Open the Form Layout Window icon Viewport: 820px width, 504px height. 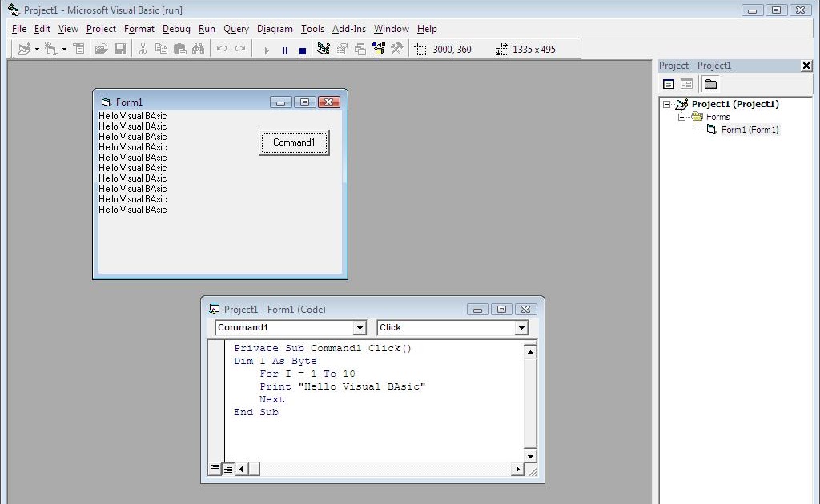360,49
